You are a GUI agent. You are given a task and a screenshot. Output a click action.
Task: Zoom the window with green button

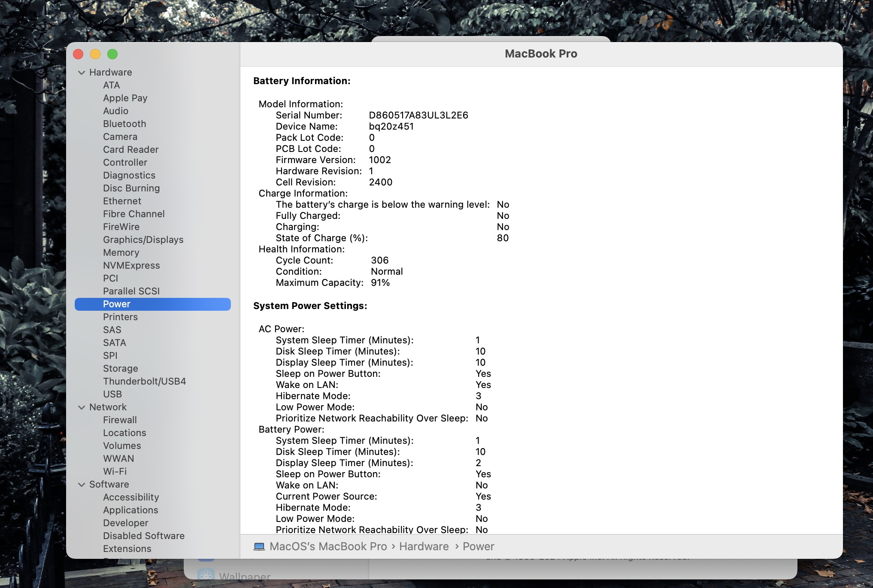[x=112, y=54]
